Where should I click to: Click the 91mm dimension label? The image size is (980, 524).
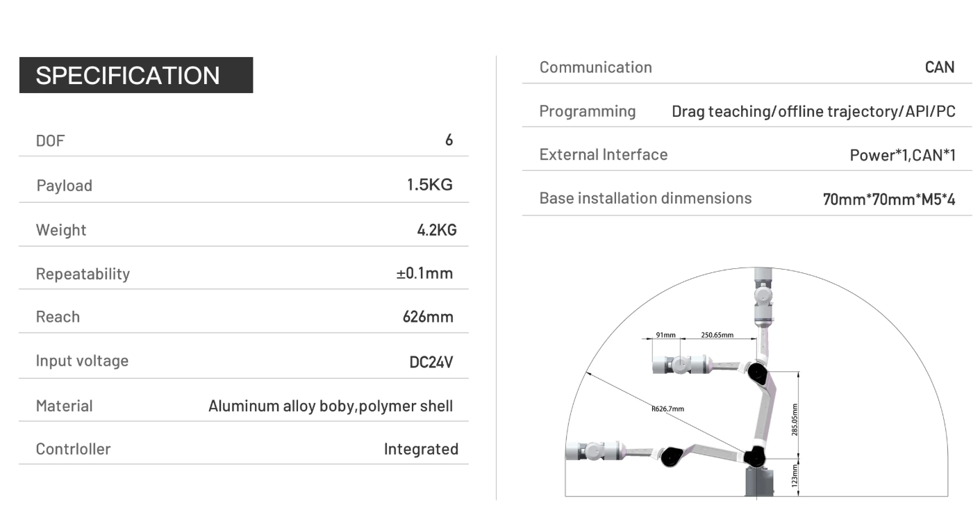click(x=665, y=335)
